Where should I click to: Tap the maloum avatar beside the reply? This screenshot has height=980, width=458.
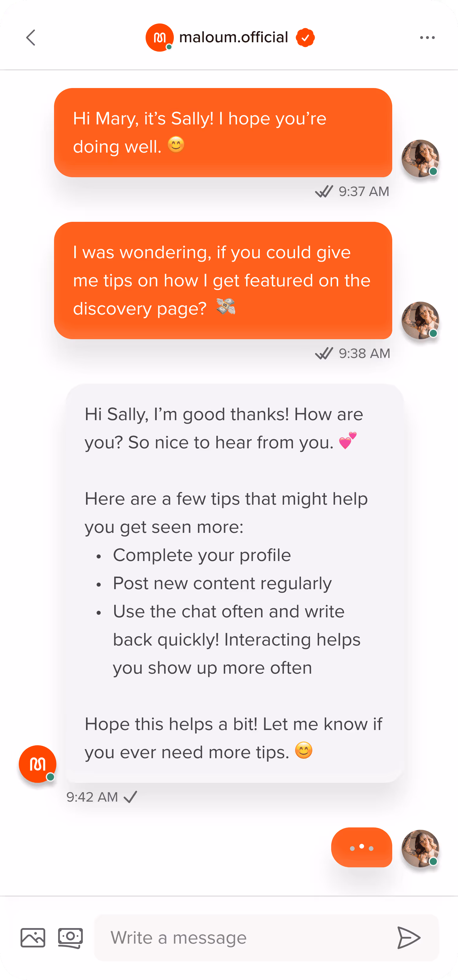point(37,764)
